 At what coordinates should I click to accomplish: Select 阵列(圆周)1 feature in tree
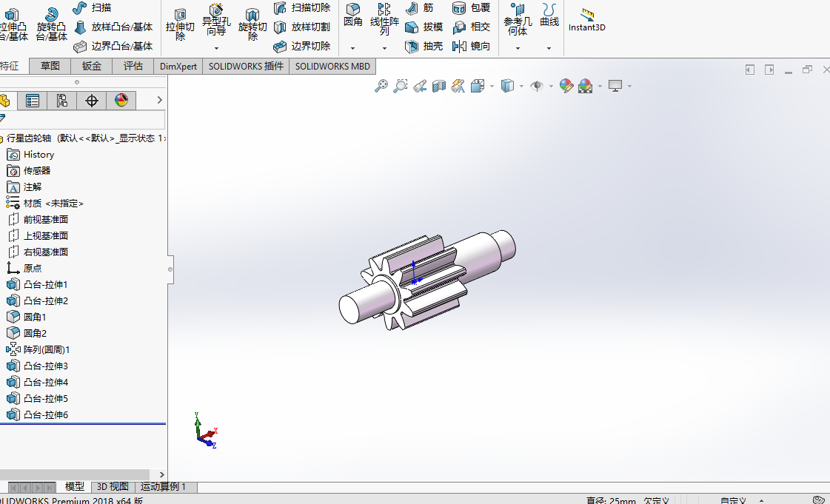point(38,349)
